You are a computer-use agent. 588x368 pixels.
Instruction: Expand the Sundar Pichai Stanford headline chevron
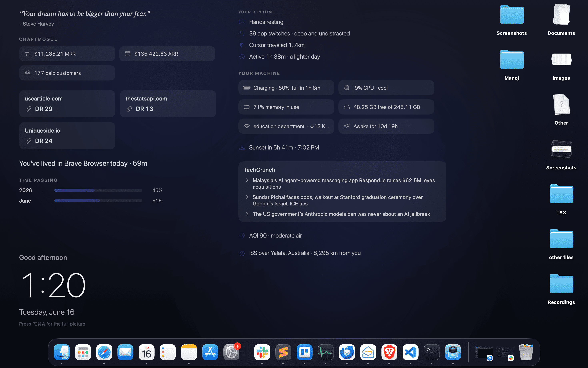247,197
